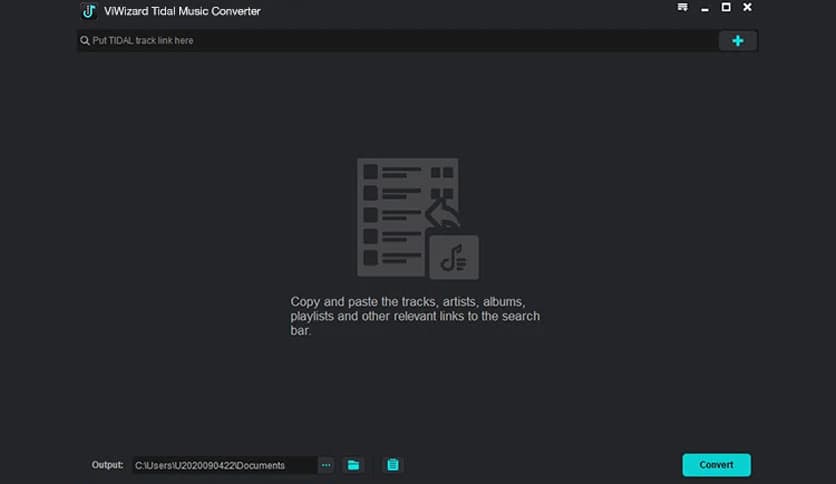Image resolution: width=836 pixels, height=484 pixels.
Task: Open the converted history list icon
Action: click(392, 465)
